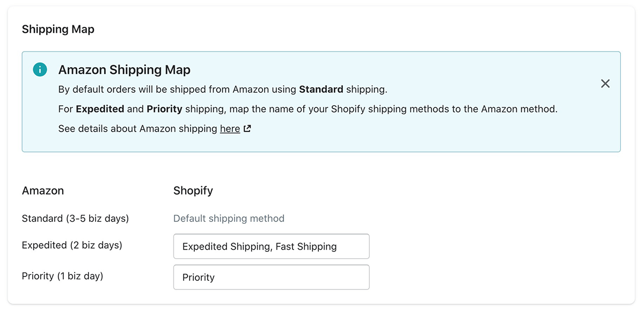Focus the Expedited Shopify shipping methods field
The image size is (644, 313).
click(271, 246)
